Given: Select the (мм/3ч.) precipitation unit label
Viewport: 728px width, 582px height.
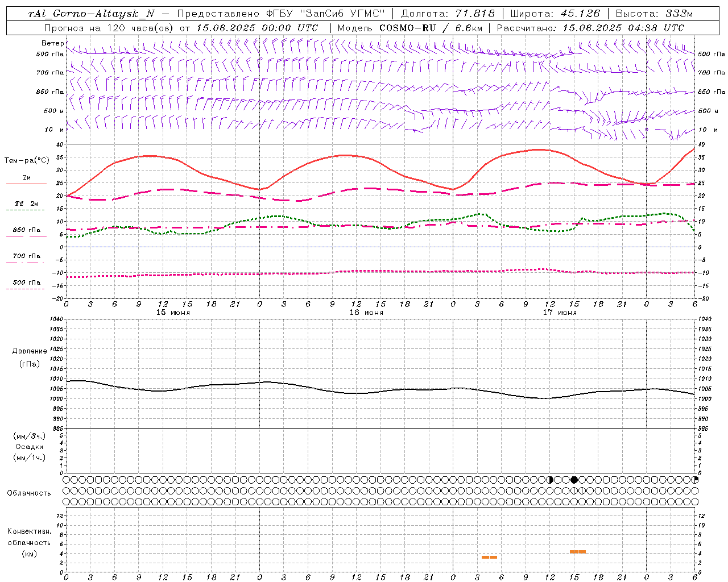Looking at the screenshot, I should (30, 436).
